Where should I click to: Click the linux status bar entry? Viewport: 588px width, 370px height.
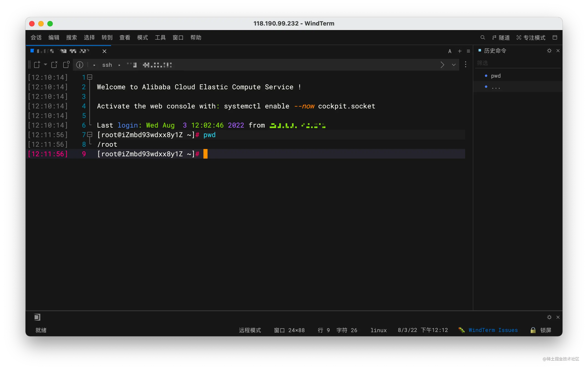pos(378,330)
